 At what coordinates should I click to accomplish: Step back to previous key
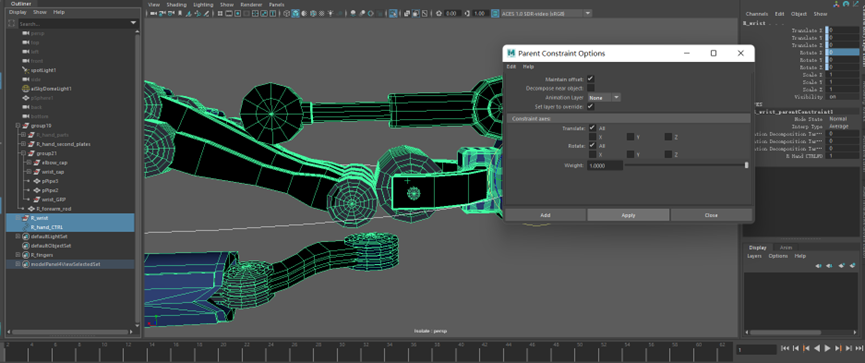[x=806, y=348]
